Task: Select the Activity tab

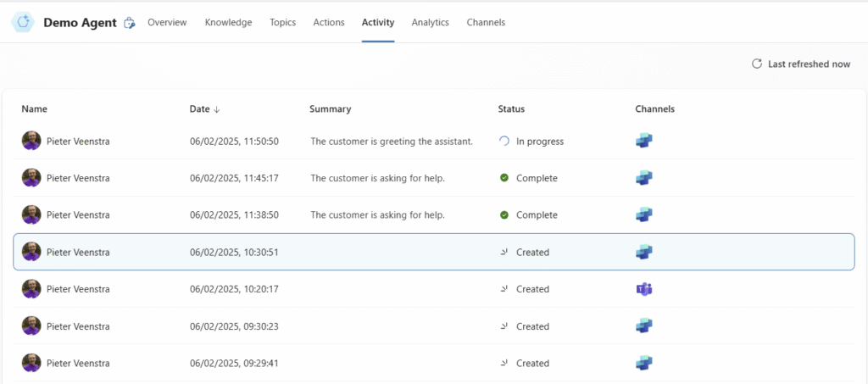Action: [378, 23]
